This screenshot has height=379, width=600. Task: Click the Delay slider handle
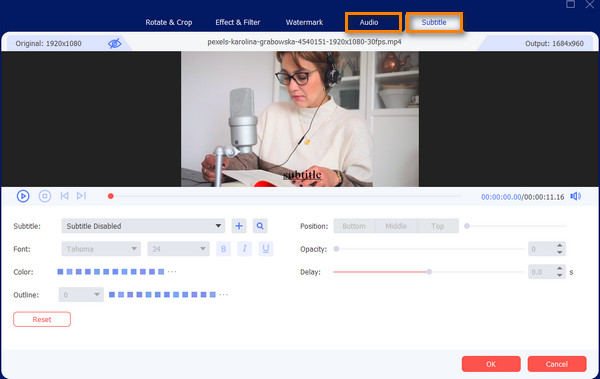click(x=429, y=272)
